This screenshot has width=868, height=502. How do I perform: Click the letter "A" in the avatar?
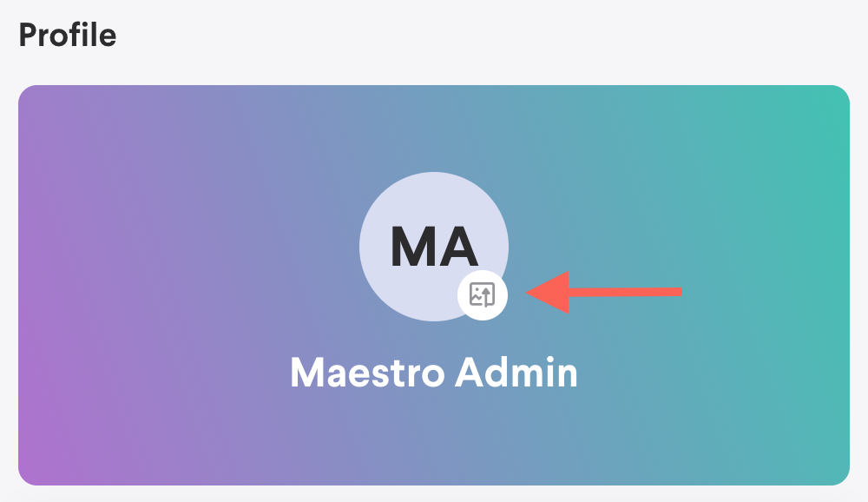point(457,248)
